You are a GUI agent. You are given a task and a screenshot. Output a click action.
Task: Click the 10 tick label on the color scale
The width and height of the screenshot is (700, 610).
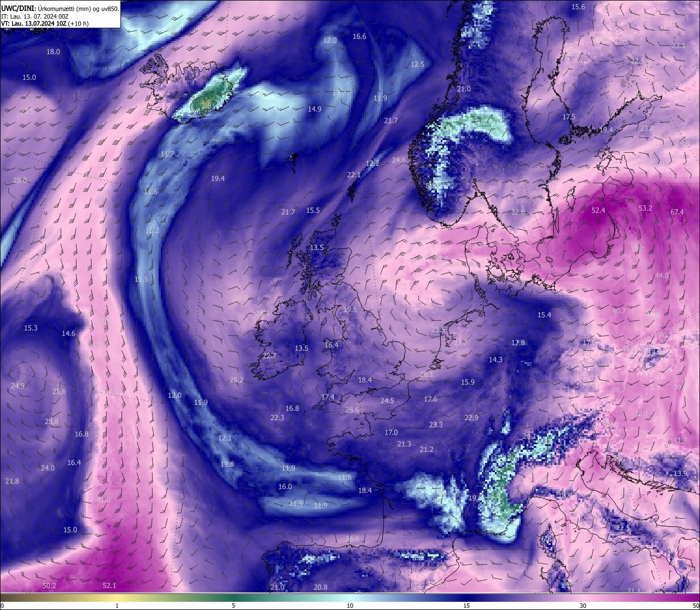(x=350, y=606)
